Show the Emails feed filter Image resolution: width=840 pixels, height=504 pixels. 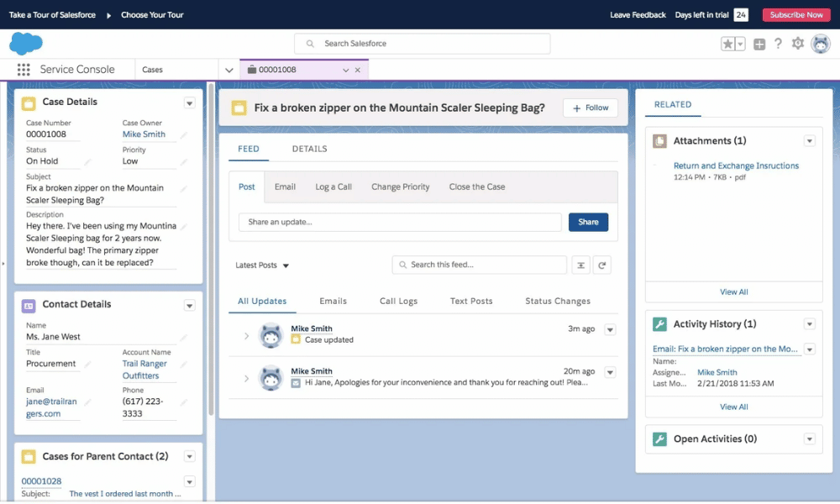(333, 301)
